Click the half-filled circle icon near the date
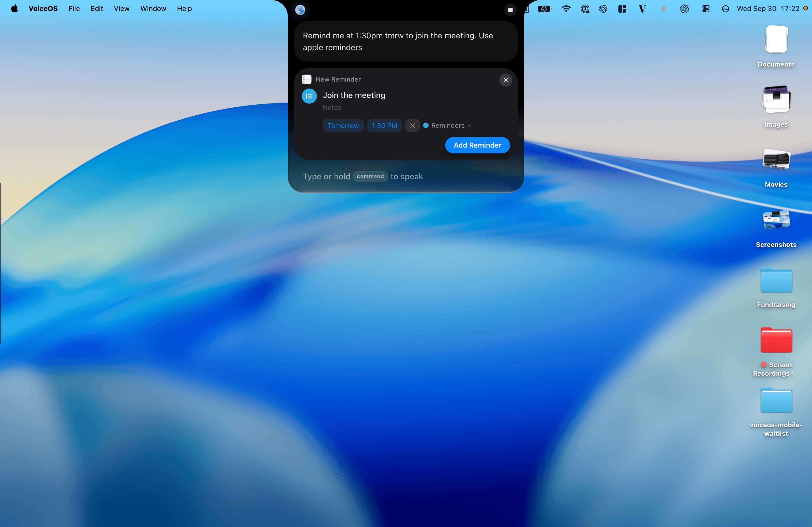Image resolution: width=812 pixels, height=527 pixels. tap(725, 9)
